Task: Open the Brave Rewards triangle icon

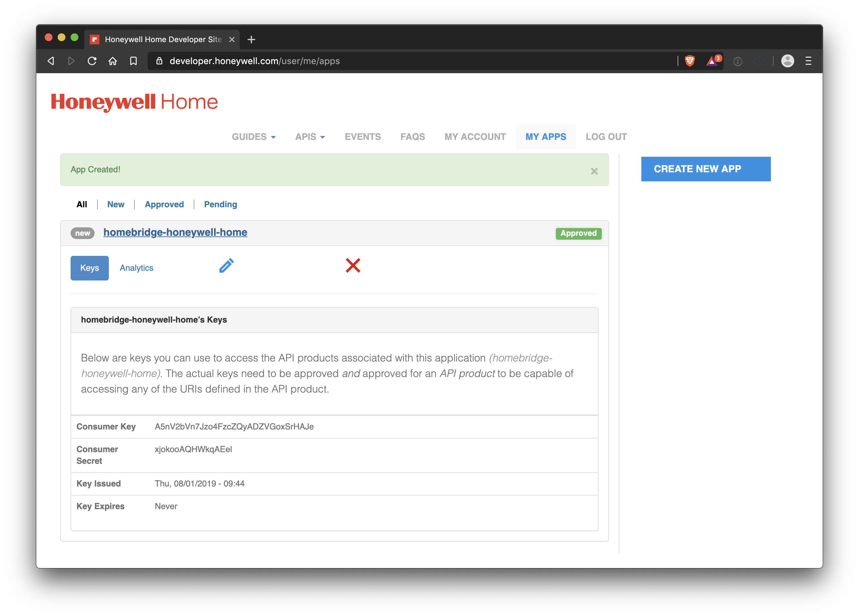Action: tap(712, 61)
